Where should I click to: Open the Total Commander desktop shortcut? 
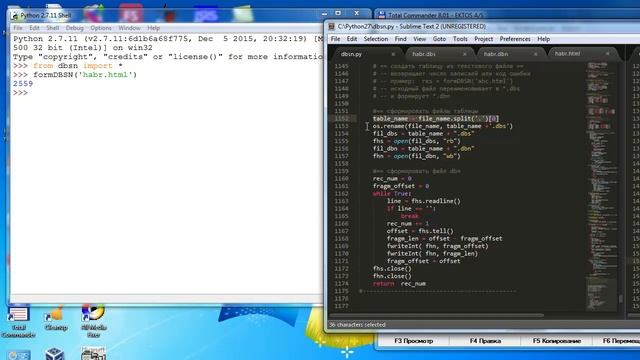pos(18,322)
